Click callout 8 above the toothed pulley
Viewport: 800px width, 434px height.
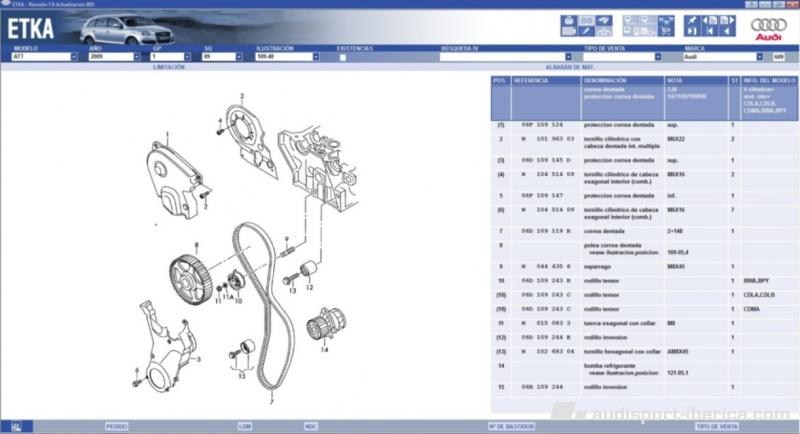pos(196,245)
